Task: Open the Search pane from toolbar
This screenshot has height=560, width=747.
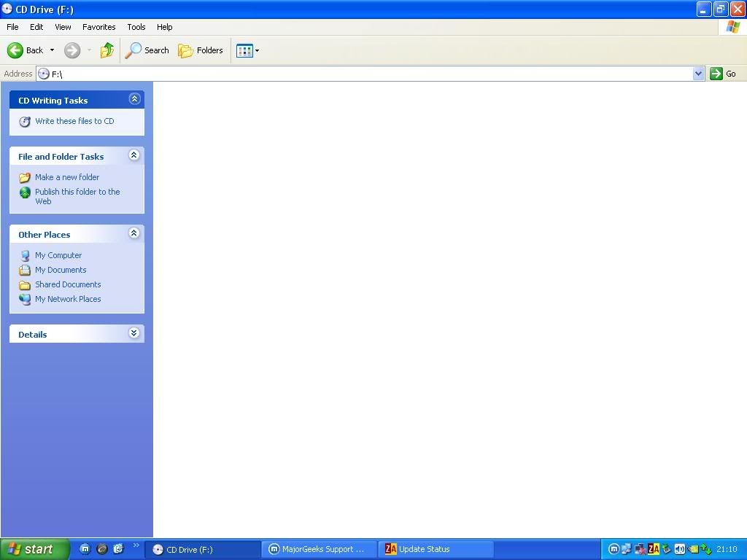Action: [147, 50]
